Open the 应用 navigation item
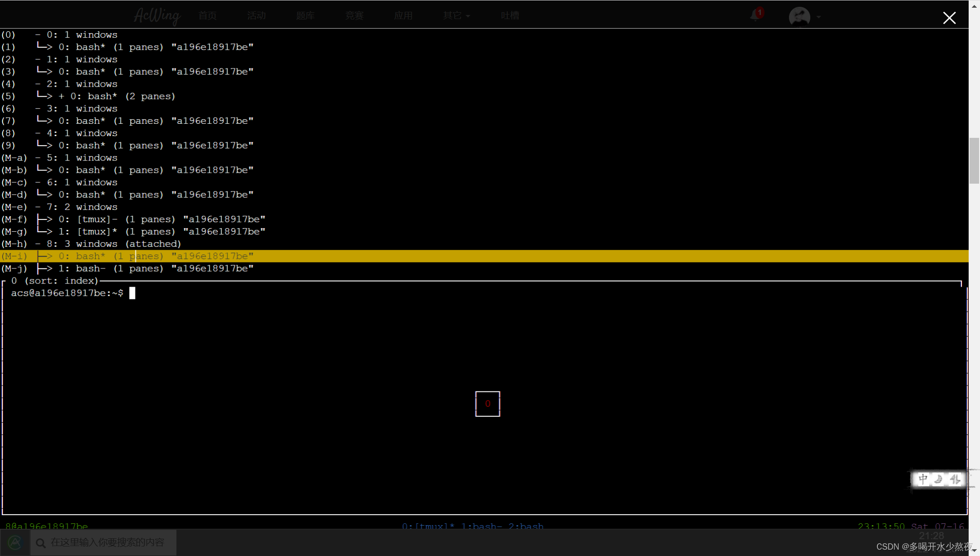This screenshot has height=556, width=980. pos(403,16)
